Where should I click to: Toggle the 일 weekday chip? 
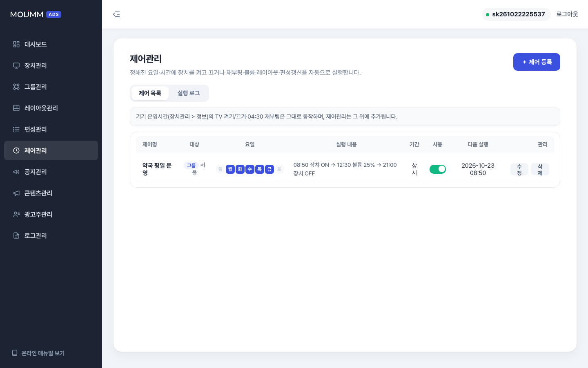click(220, 169)
